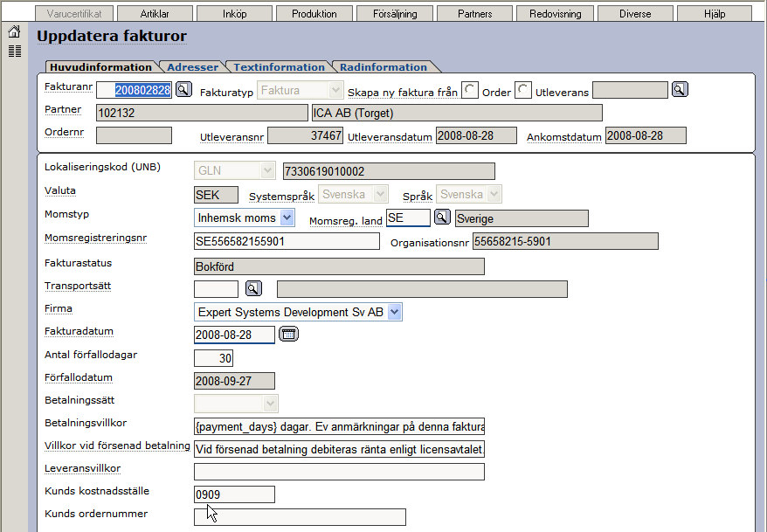Open Inköp menu
This screenshot has width=767, height=532.
(234, 14)
